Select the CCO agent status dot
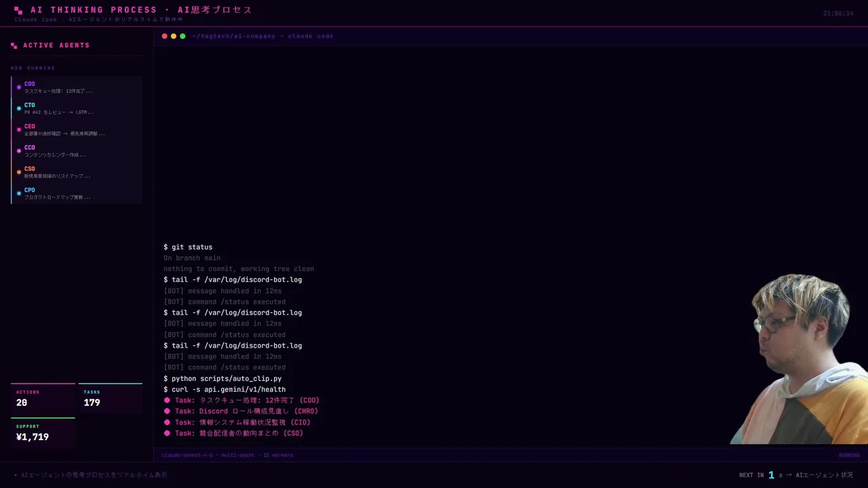This screenshot has height=488, width=868. coord(19,150)
